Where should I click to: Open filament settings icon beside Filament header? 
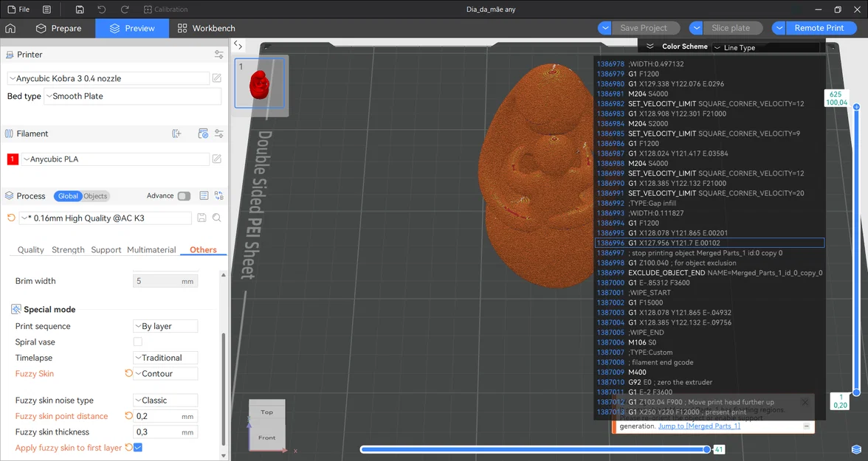(219, 134)
